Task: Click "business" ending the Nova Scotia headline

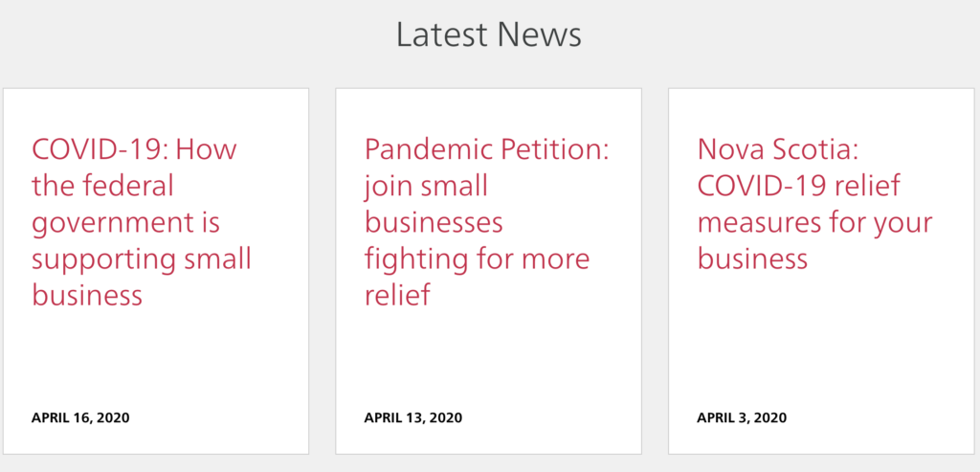Action: [753, 259]
